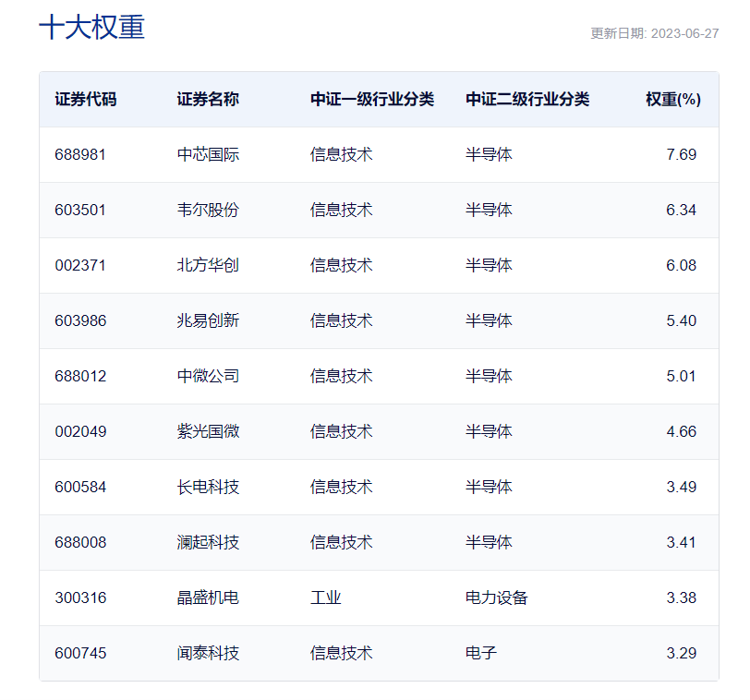Image resolution: width=750 pixels, height=700 pixels.
Task: Click 电力设备 industry cell
Action: [x=497, y=598]
